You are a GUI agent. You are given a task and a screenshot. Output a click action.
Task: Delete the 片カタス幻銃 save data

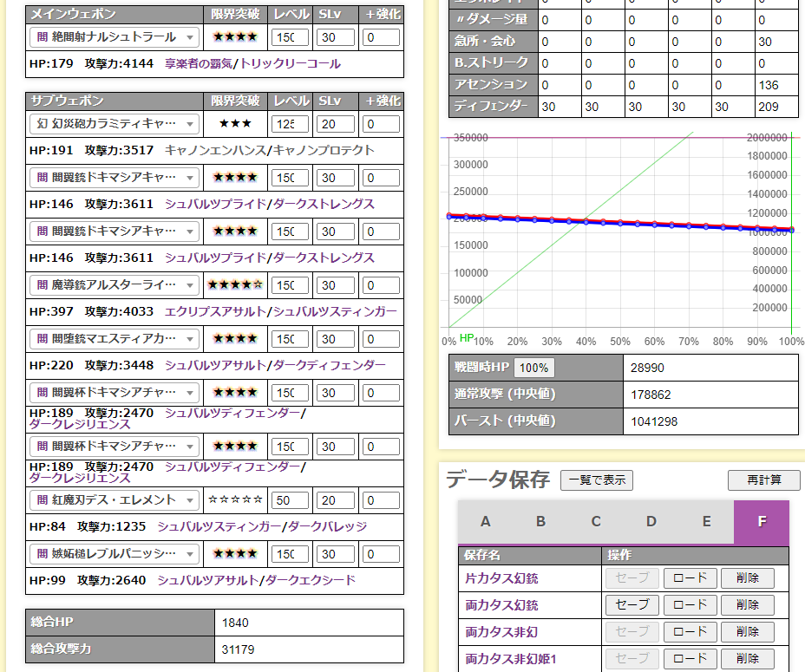(748, 578)
